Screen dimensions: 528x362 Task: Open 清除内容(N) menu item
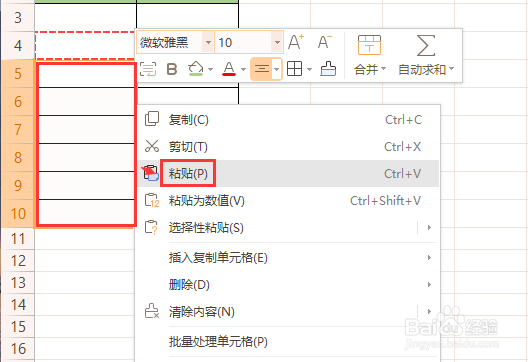point(288,312)
